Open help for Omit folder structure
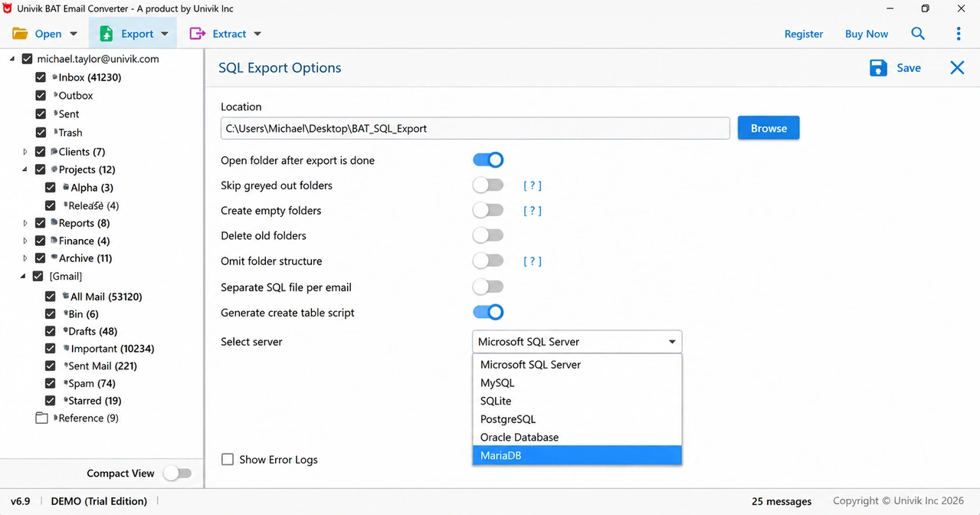 [533, 261]
